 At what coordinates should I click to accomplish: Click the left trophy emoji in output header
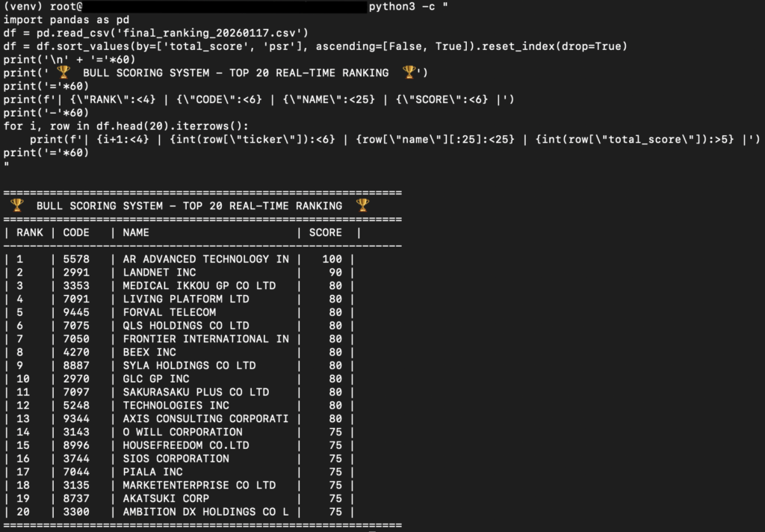click(x=16, y=205)
